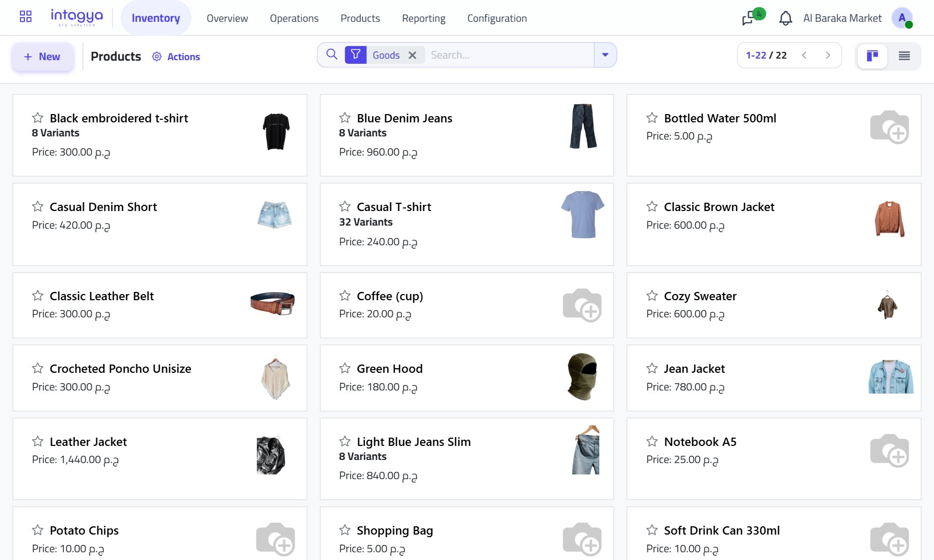Click the search magnifier icon
Screen dimensions: 934x560
pyautogui.click(x=332, y=54)
